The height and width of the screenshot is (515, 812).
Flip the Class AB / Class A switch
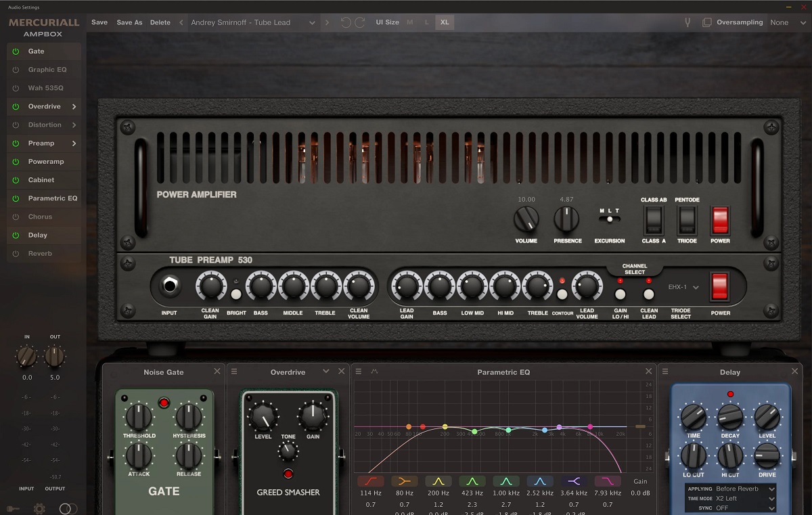pos(654,221)
